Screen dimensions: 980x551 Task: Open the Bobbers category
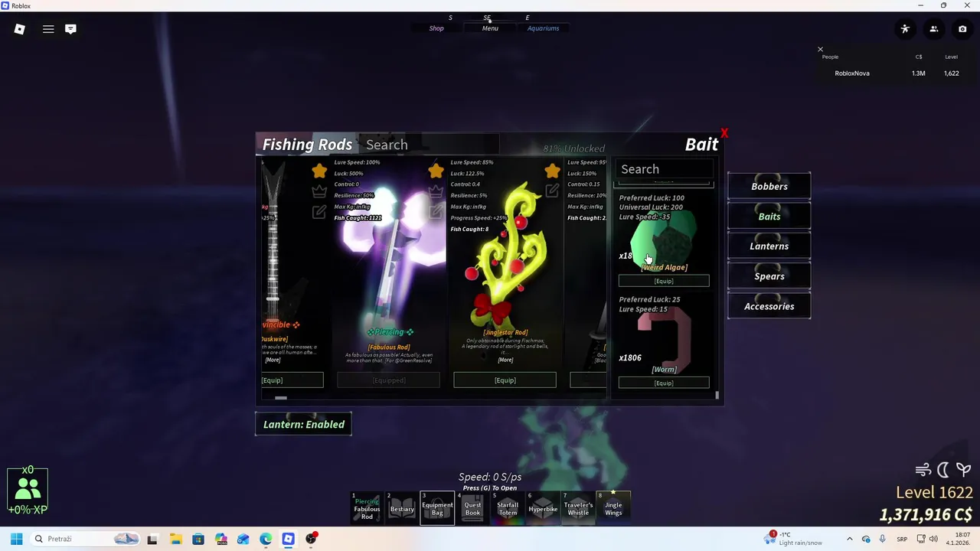point(769,186)
